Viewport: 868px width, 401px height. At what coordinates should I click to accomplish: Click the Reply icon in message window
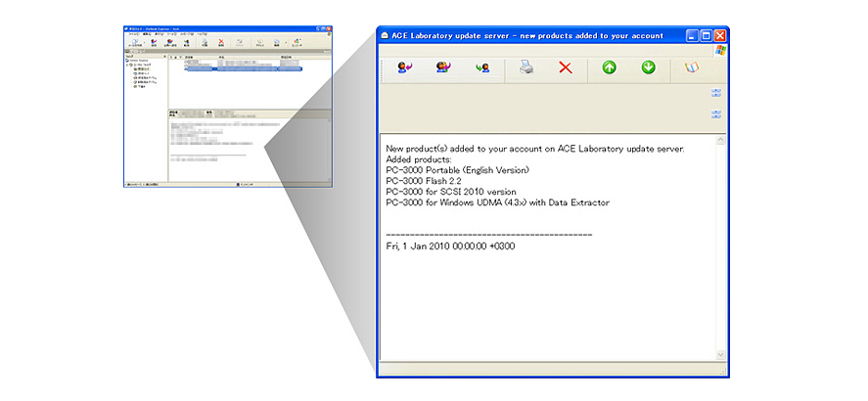point(405,68)
